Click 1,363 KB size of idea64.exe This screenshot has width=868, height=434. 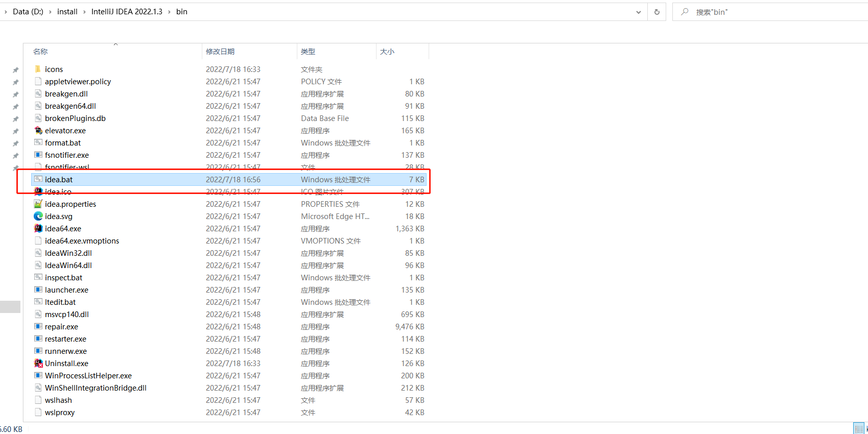click(x=410, y=228)
